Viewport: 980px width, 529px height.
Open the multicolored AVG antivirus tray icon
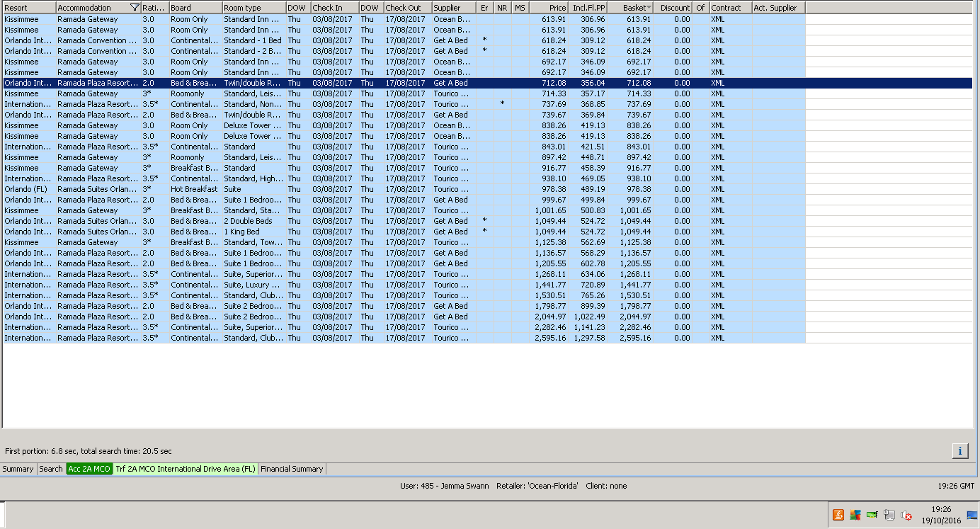[x=855, y=515]
